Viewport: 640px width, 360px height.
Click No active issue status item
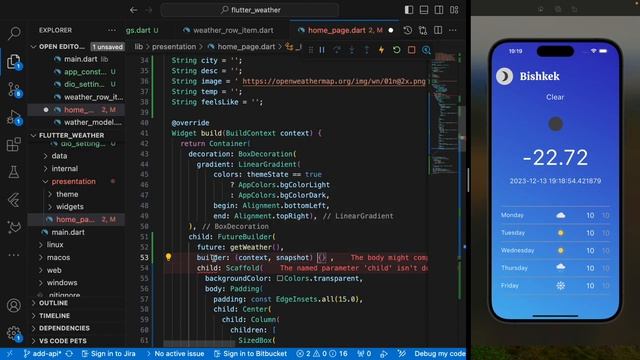pos(175,353)
